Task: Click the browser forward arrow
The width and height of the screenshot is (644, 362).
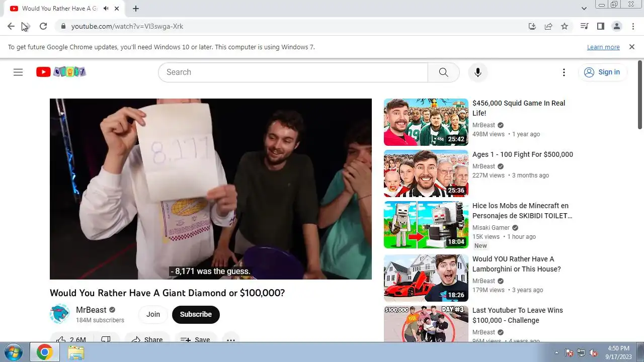Action: pyautogui.click(x=27, y=26)
